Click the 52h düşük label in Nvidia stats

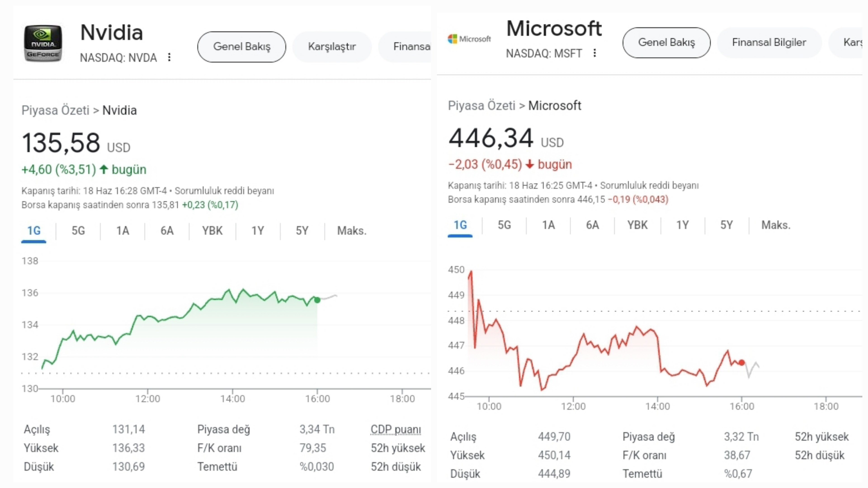tap(396, 467)
